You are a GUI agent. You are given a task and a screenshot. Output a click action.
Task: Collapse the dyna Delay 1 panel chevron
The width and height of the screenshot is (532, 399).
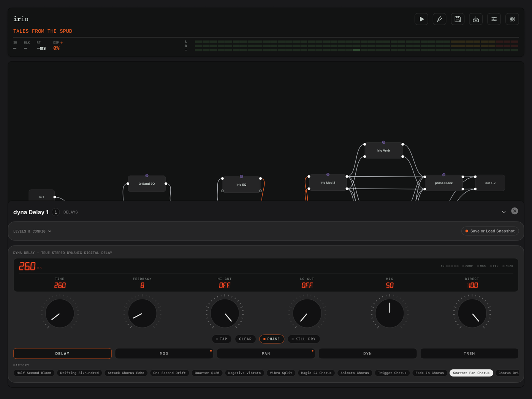click(x=504, y=212)
